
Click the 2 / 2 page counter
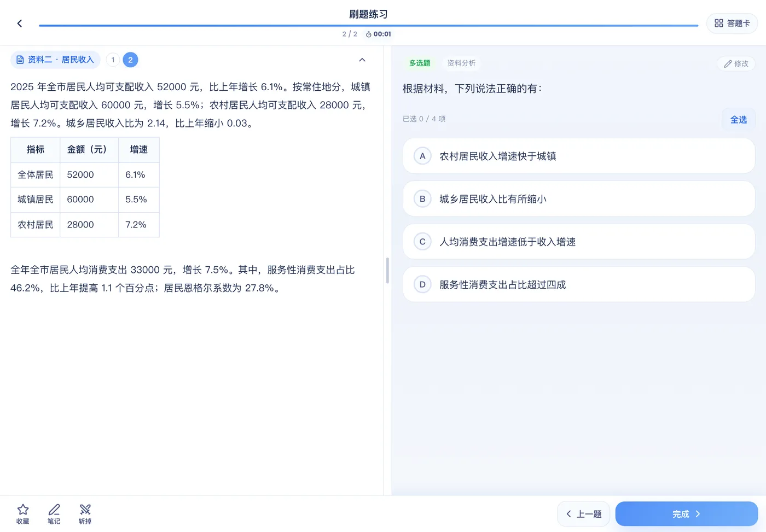pyautogui.click(x=350, y=34)
